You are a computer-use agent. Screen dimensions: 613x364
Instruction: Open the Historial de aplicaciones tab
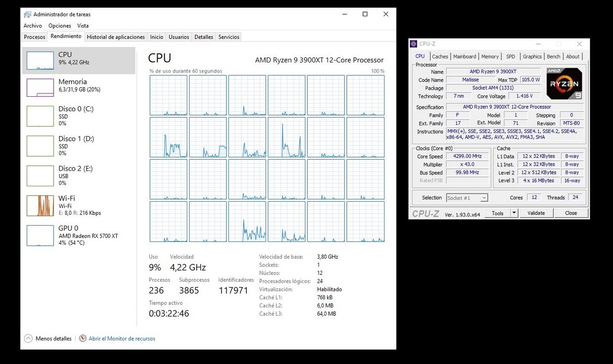coord(116,37)
